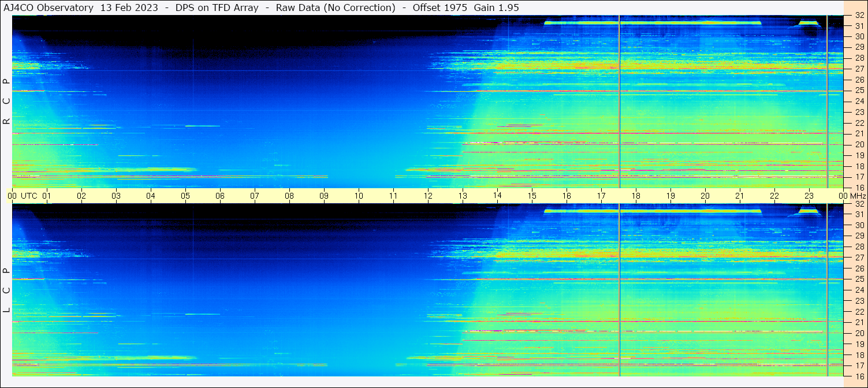
Task: Click the 03 hour tick on UTC axis
Action: 116,196
